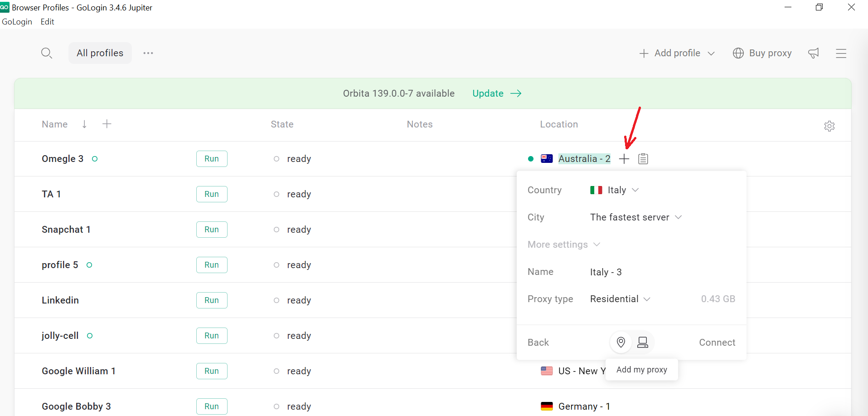Click the search magnifier icon
868x416 pixels.
(46, 53)
